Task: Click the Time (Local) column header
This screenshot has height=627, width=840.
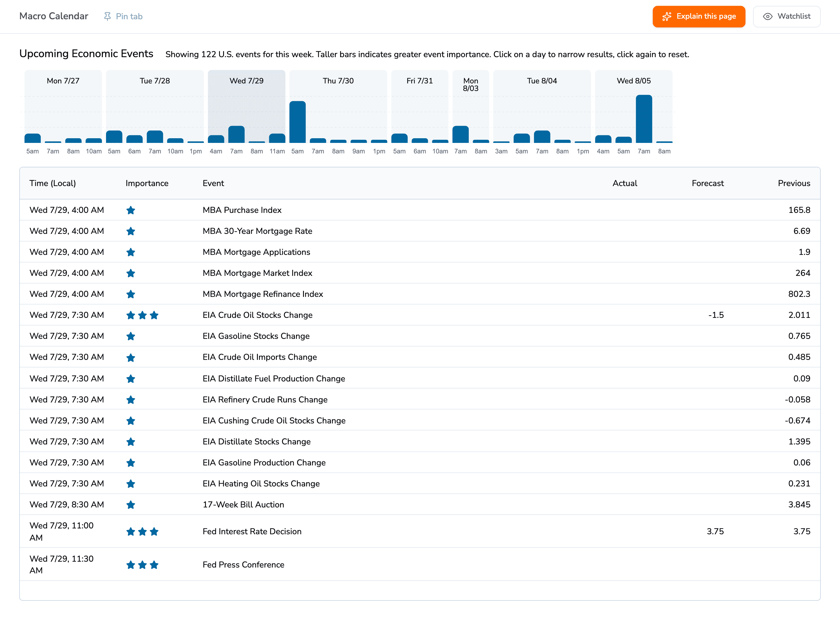Action: pos(53,183)
